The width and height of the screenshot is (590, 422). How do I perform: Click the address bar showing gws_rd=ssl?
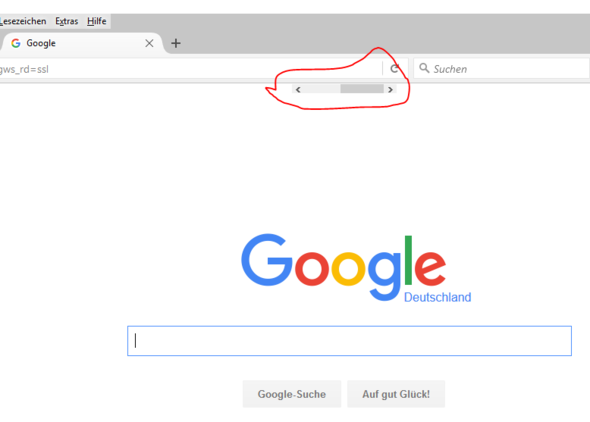pyautogui.click(x=190, y=69)
